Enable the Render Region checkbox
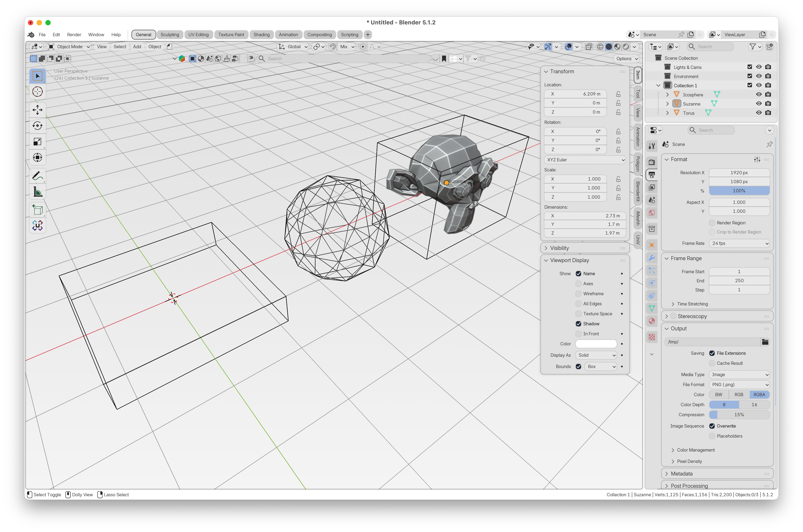The image size is (803, 532). click(712, 223)
